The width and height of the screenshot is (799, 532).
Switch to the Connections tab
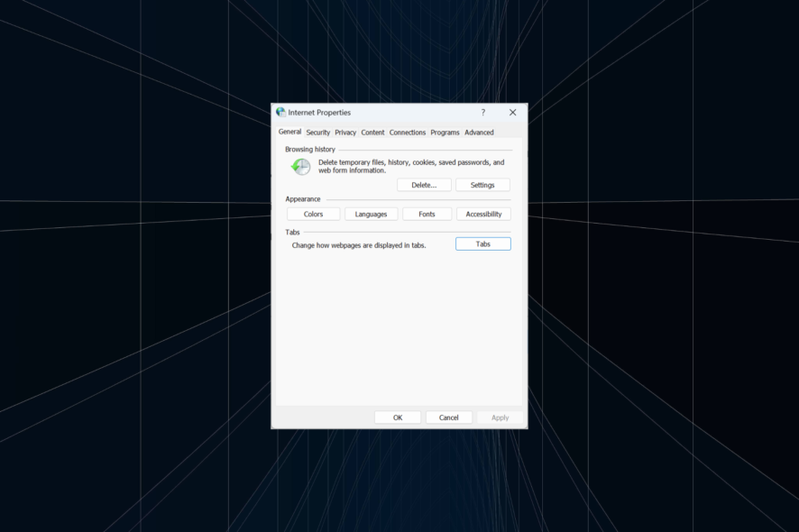pos(407,133)
